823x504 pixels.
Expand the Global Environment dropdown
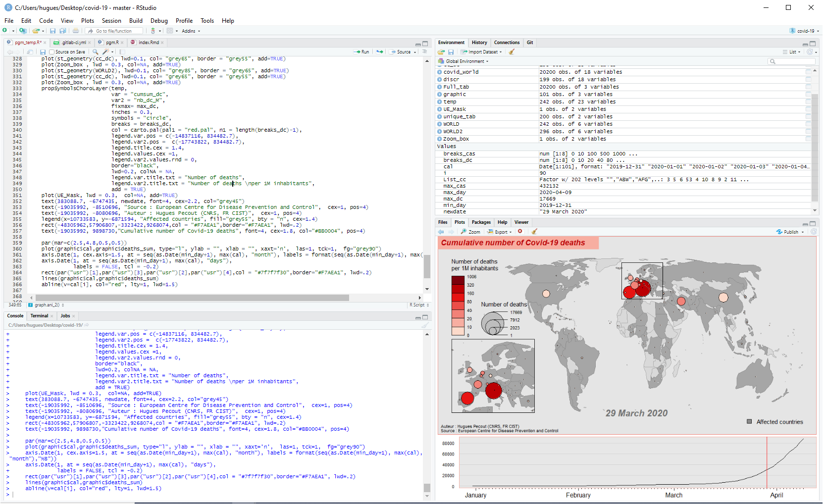click(x=464, y=61)
